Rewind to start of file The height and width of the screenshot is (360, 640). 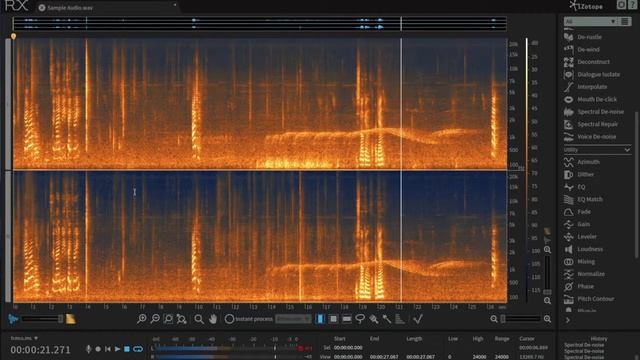(x=108, y=349)
